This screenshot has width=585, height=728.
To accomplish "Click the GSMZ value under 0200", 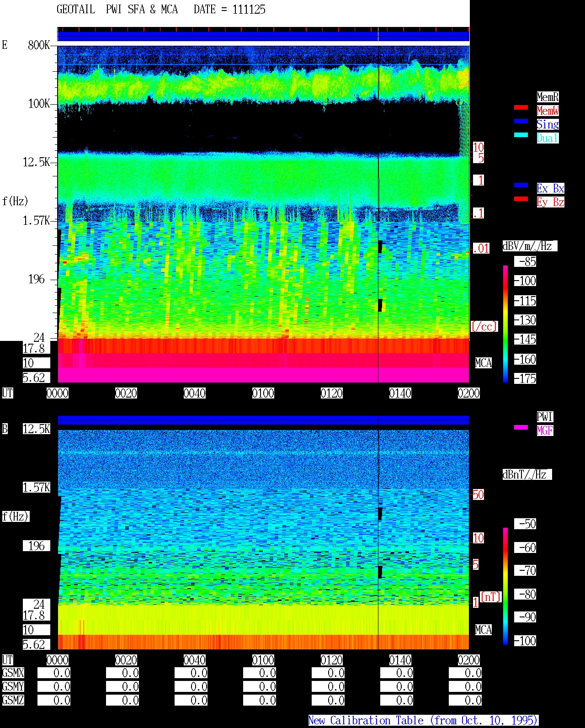I will coord(465,700).
